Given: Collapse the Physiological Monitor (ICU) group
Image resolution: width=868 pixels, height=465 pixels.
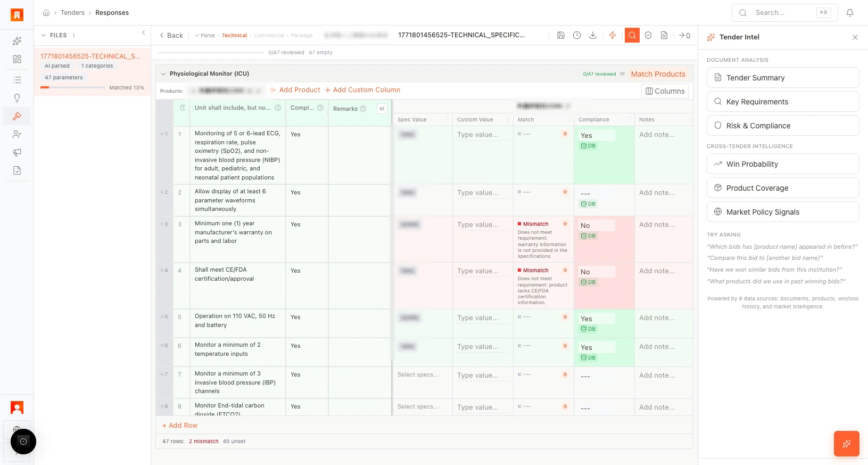Looking at the screenshot, I should (163, 74).
